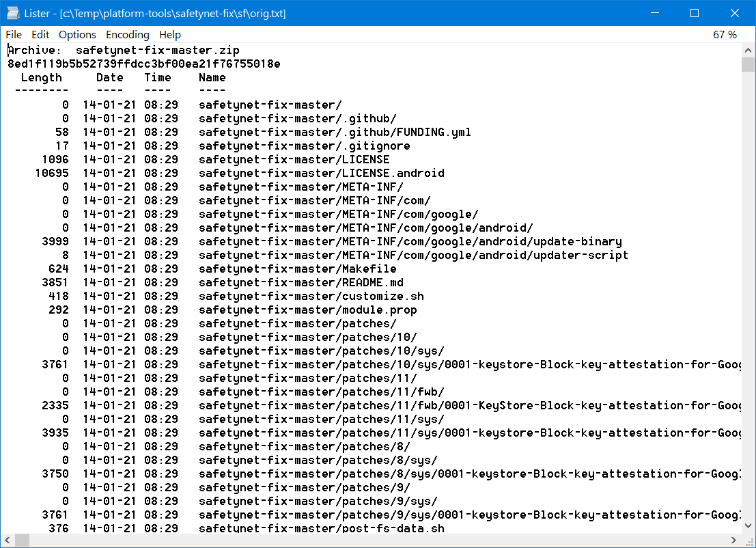
Task: Click the horizontal scrollbar right arrow
Action: point(733,540)
